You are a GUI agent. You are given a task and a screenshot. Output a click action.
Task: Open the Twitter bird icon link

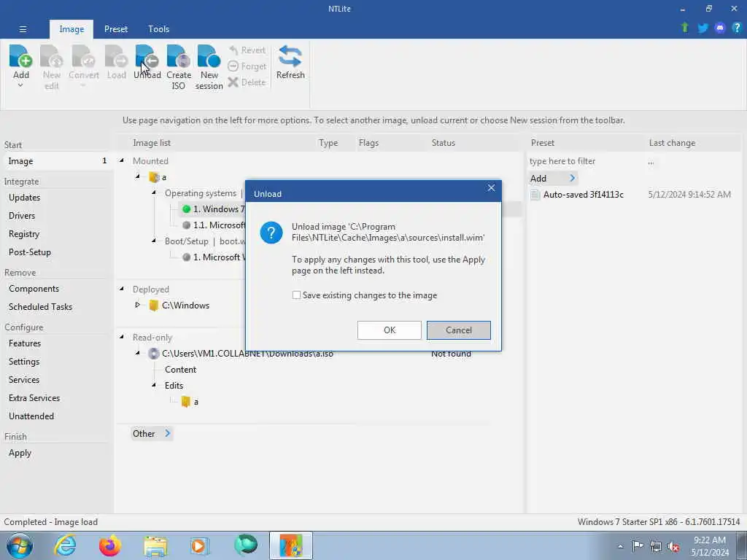click(x=703, y=28)
